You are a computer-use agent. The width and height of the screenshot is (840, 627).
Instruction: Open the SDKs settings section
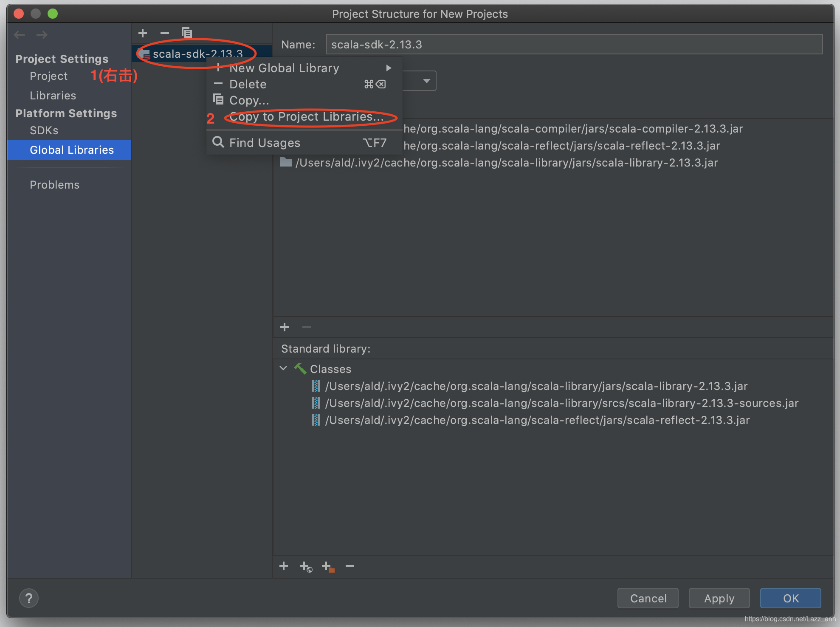[44, 130]
